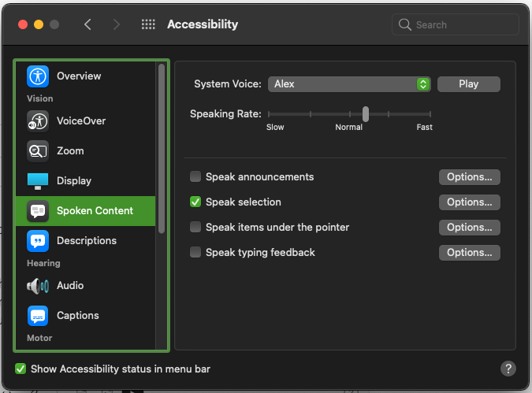Select the VoiceOver icon in sidebar
The height and width of the screenshot is (393, 532).
pos(38,121)
